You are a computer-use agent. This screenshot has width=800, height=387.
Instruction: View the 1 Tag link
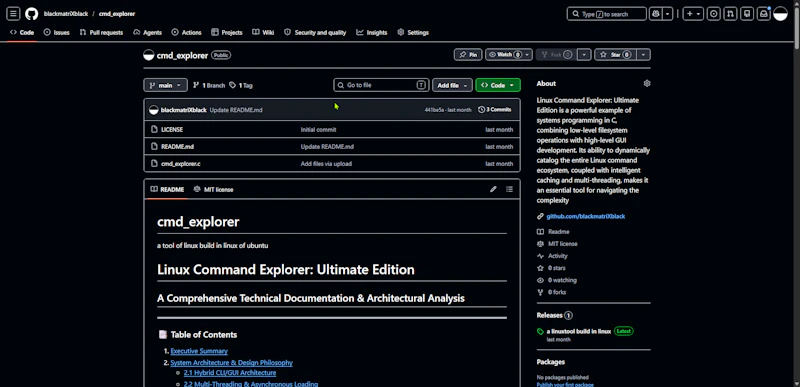click(241, 86)
